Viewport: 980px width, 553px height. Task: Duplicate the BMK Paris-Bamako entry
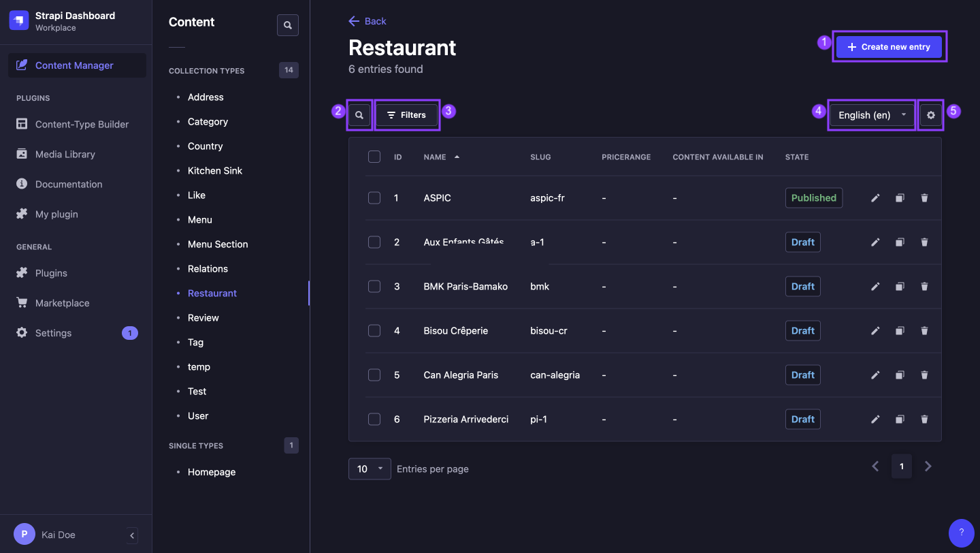click(900, 286)
